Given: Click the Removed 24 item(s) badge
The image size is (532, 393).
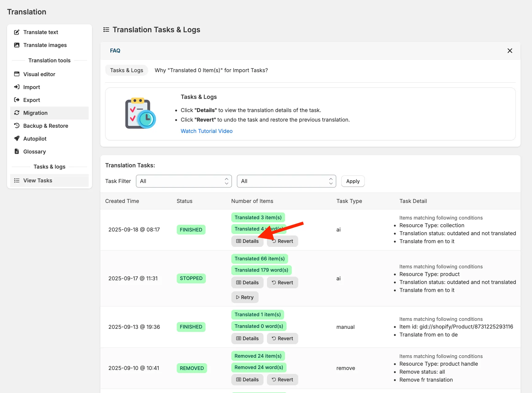Looking at the screenshot, I should pyautogui.click(x=258, y=356).
